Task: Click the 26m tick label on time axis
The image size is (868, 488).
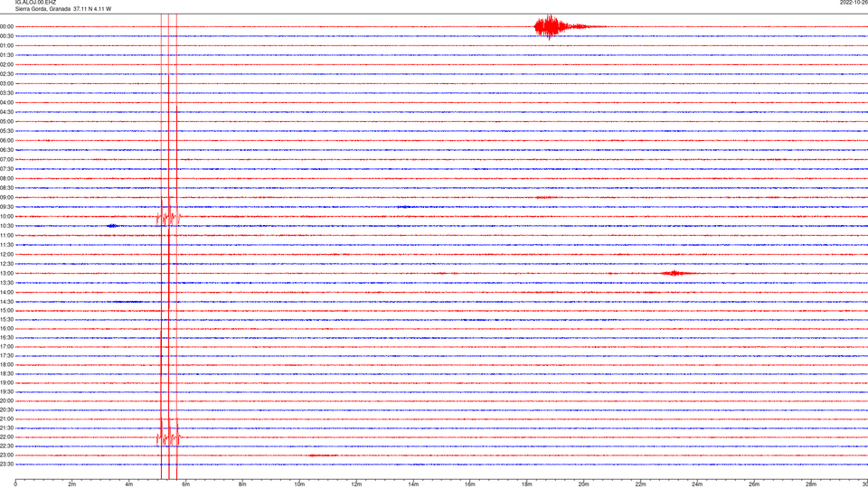Action: (x=754, y=484)
